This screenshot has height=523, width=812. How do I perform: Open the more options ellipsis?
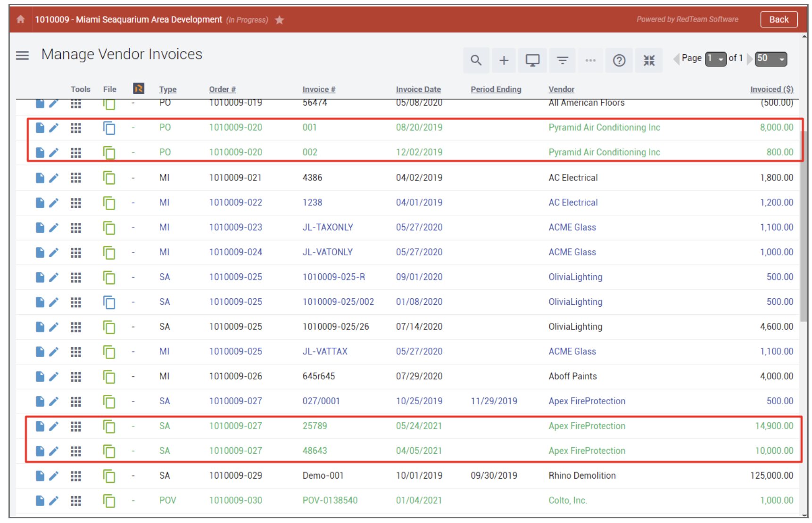590,60
